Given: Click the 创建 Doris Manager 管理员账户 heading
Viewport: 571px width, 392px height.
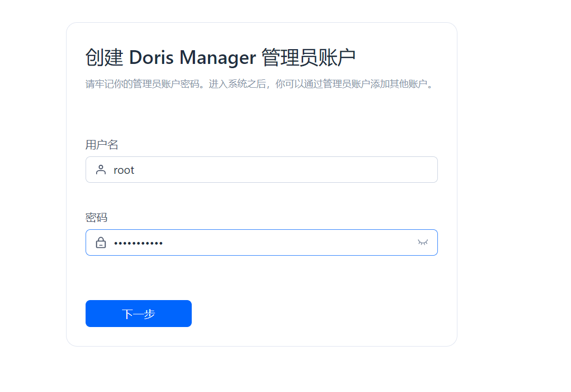Looking at the screenshot, I should 220,58.
